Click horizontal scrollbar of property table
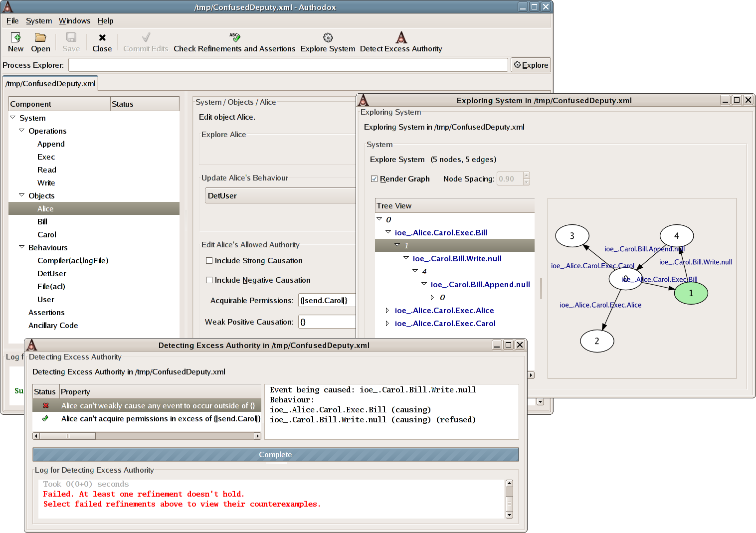 (x=147, y=436)
